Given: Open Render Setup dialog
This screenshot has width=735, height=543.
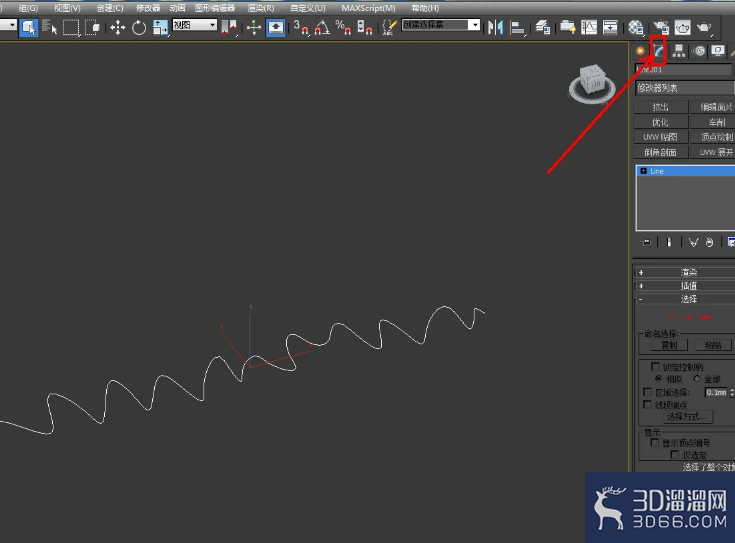Looking at the screenshot, I should 661,27.
